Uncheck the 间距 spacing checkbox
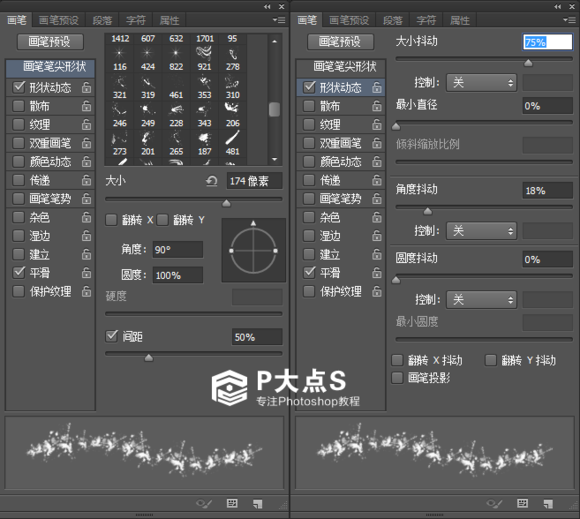 pyautogui.click(x=111, y=336)
